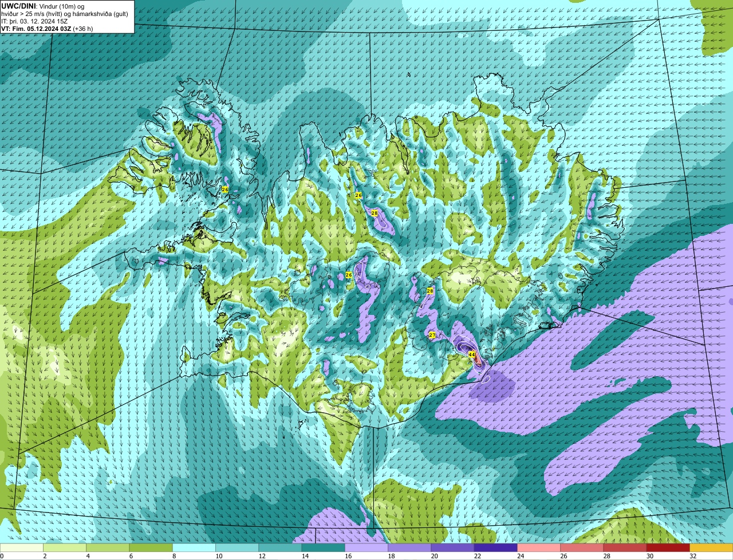Click the legend tick value 2
The width and height of the screenshot is (733, 560).
pyautogui.click(x=44, y=556)
